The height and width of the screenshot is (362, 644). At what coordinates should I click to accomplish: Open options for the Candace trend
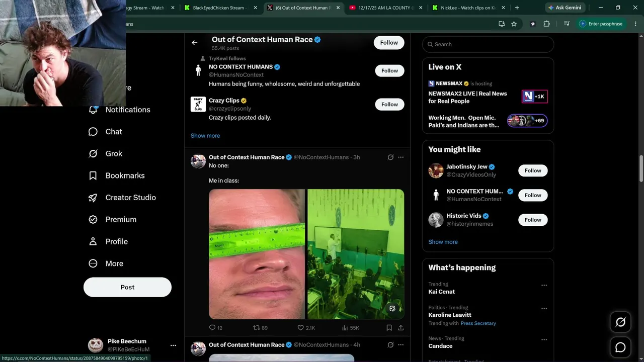point(544,339)
